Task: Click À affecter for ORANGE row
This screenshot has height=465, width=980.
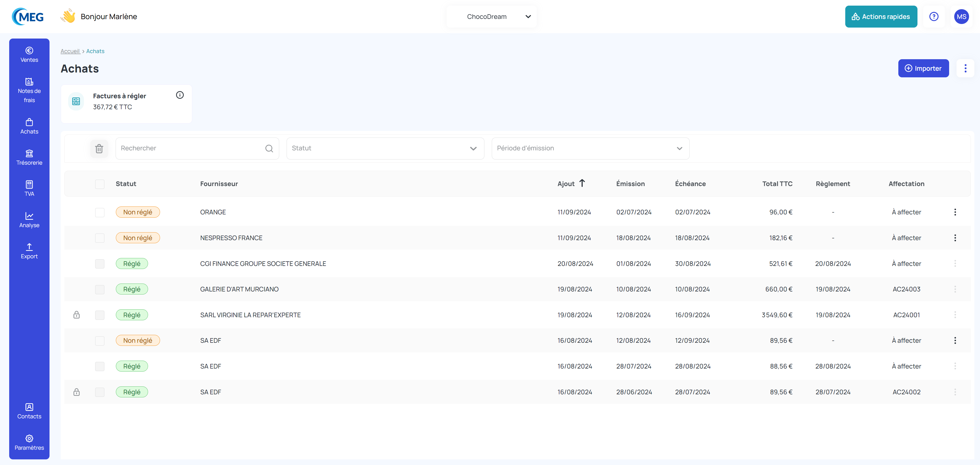Action: tap(906, 212)
